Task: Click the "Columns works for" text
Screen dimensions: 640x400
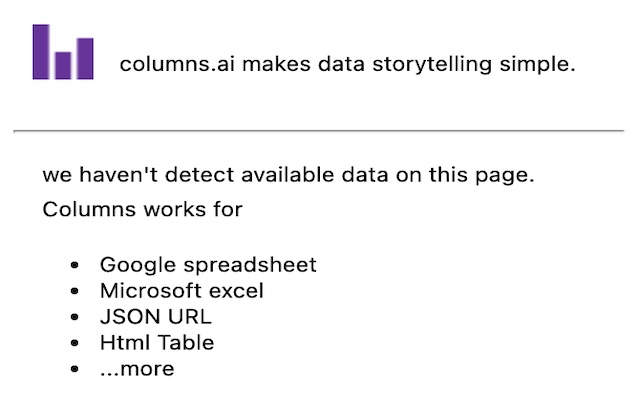Action: pos(142,210)
